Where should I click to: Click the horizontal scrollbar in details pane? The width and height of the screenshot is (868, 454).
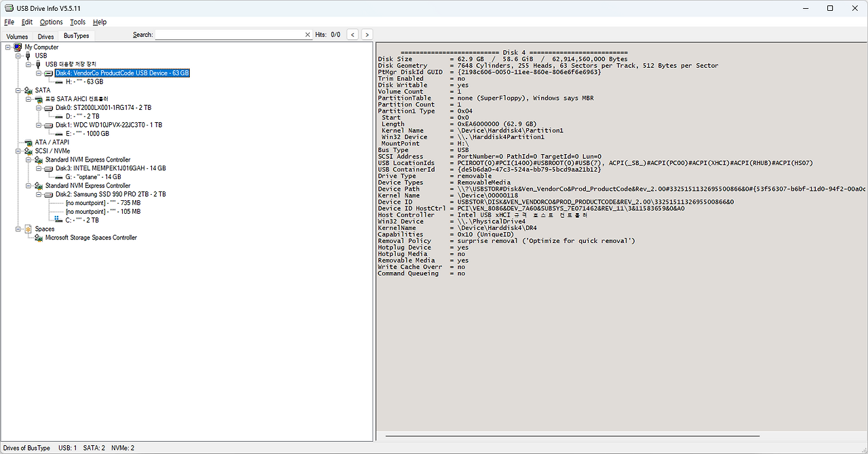coord(573,436)
